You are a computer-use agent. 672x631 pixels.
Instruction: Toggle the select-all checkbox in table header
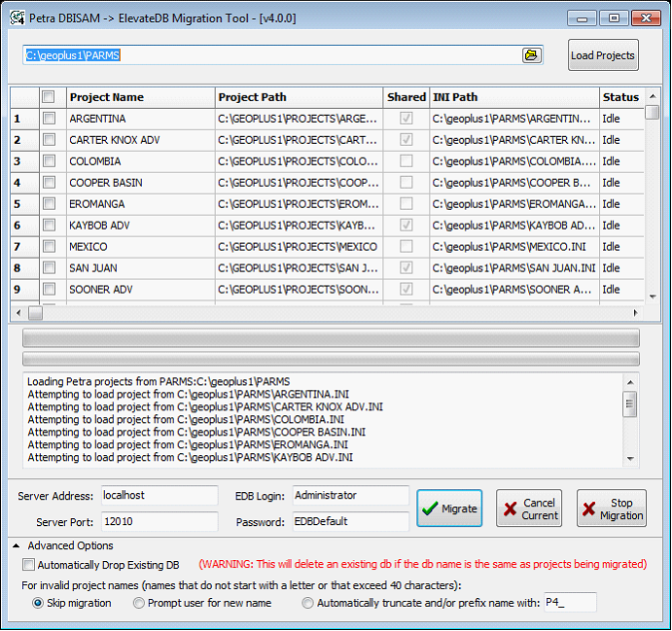click(x=49, y=97)
